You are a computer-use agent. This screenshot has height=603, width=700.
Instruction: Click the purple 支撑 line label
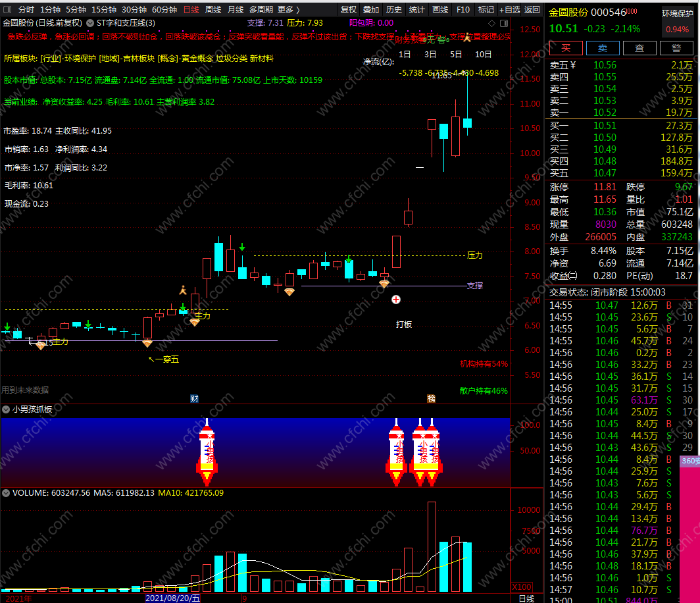click(x=475, y=286)
